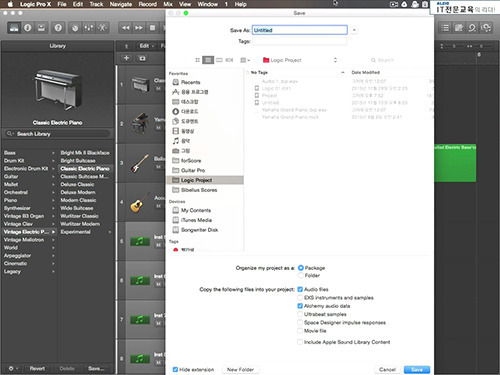Click the duplicate track icon
The image size is (500, 375).
click(142, 58)
